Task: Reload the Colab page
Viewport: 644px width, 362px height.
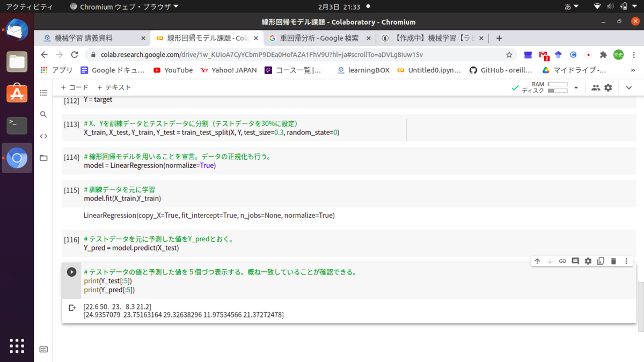Action: [75, 55]
